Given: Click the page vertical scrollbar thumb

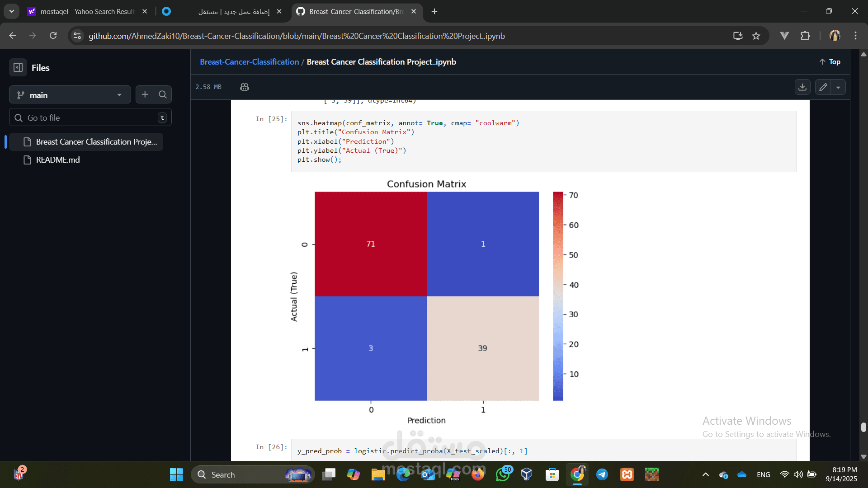Looking at the screenshot, I should (x=863, y=427).
